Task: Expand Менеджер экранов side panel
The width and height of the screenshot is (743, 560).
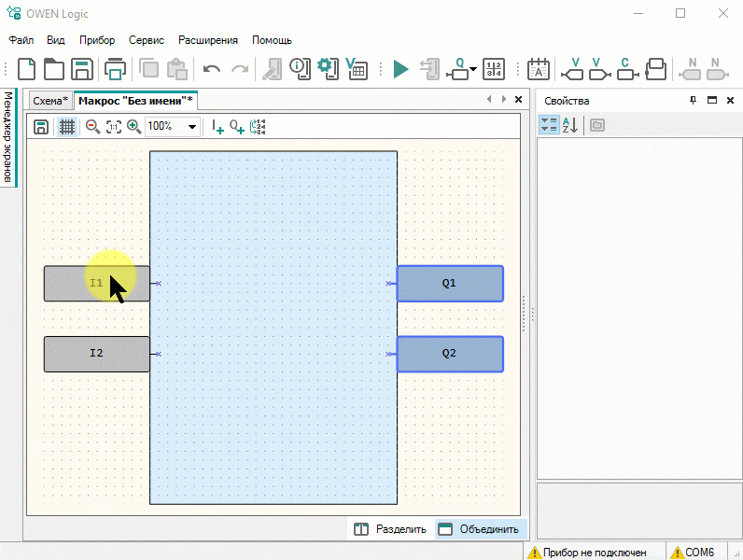Action: (7, 137)
